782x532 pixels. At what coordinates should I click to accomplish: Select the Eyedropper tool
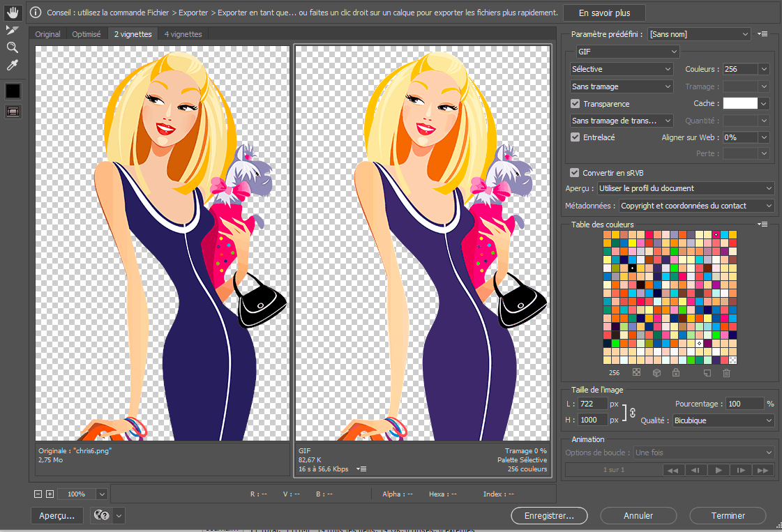click(x=13, y=66)
